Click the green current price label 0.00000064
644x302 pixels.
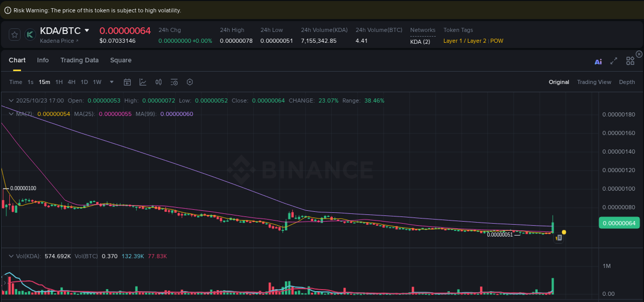pos(619,223)
